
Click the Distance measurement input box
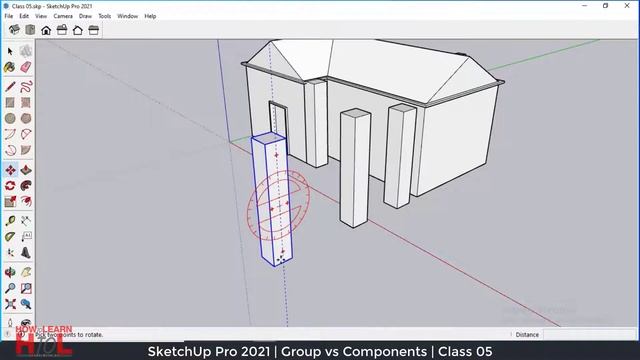click(x=589, y=334)
